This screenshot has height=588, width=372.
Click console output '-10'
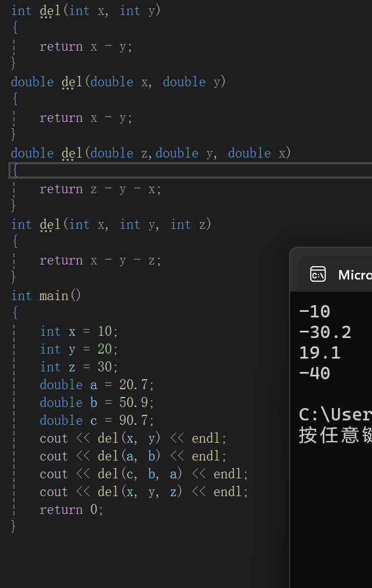[314, 312]
